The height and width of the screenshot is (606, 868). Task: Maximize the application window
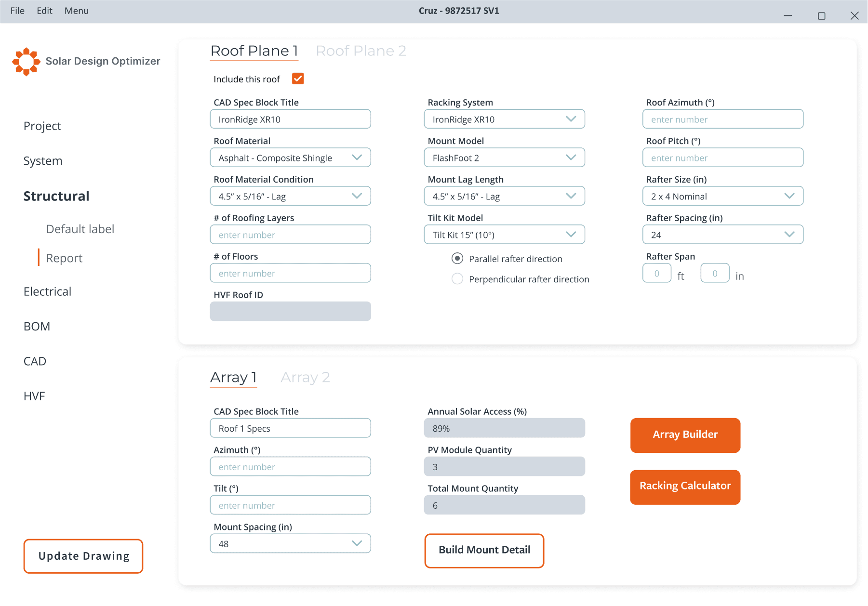[821, 16]
